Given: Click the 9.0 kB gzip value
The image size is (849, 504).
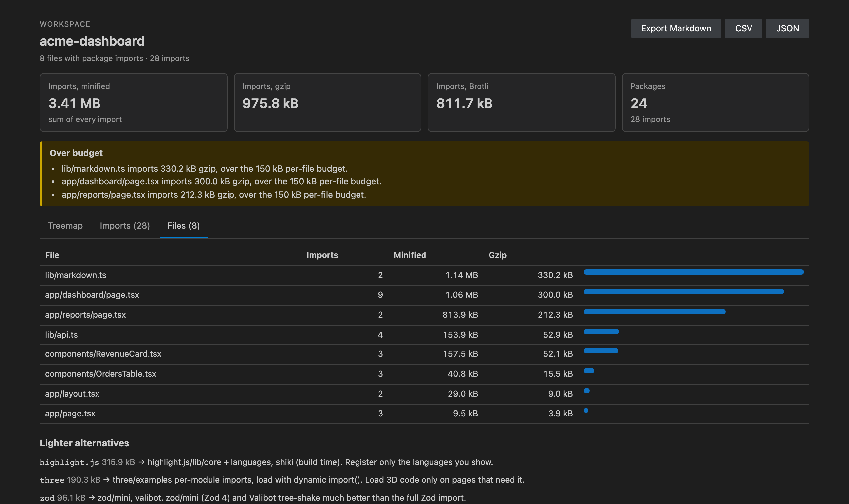Looking at the screenshot, I should (x=560, y=394).
